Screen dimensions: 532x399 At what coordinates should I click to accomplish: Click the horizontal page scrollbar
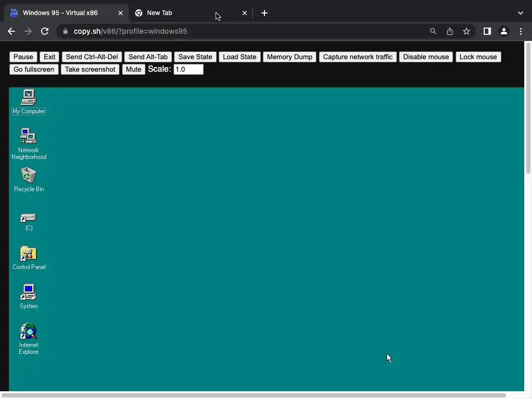255,395
